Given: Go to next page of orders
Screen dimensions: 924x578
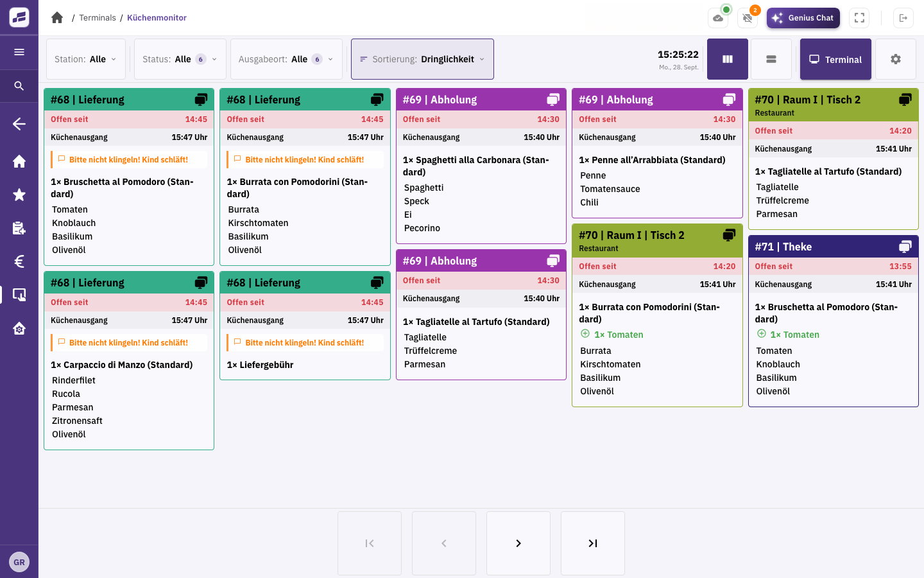Looking at the screenshot, I should [x=518, y=543].
